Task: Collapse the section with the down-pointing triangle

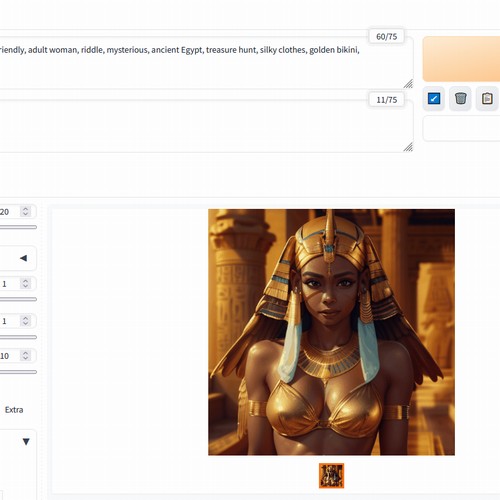Action: (x=26, y=442)
